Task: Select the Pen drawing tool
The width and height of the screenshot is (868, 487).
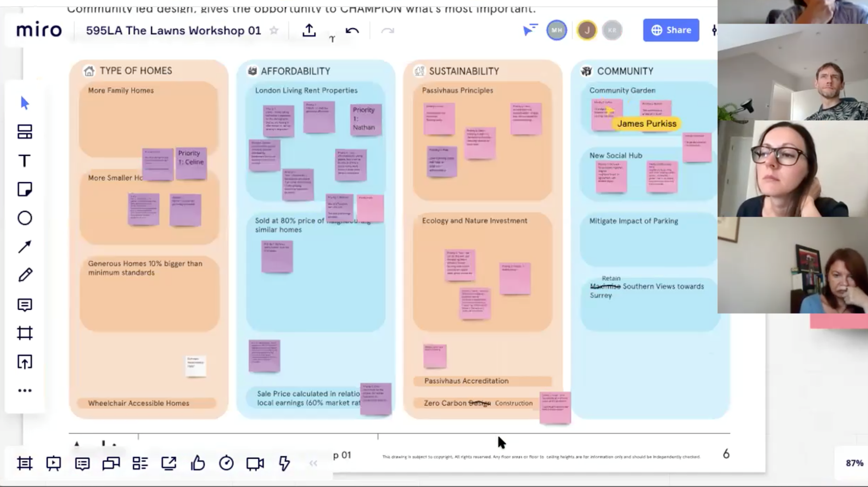Action: (25, 275)
